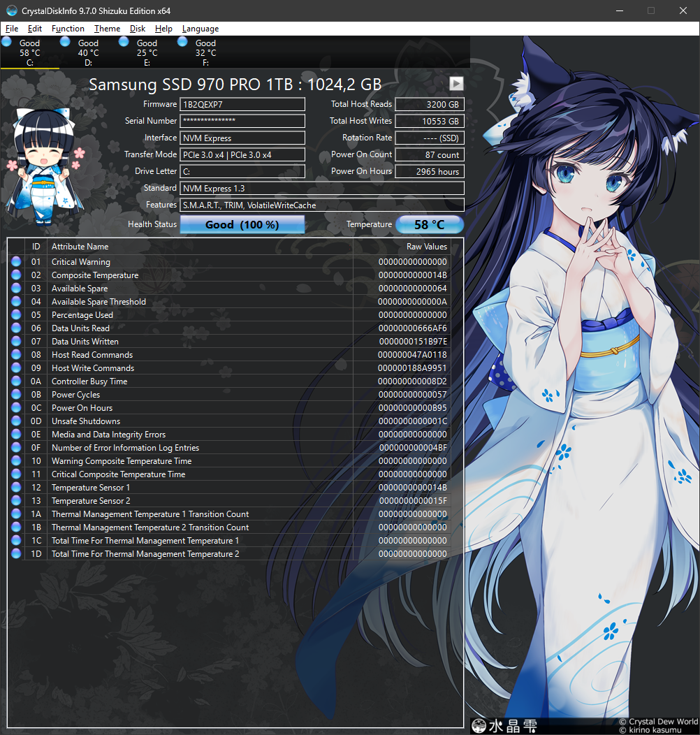Click the status orb for Host Read Commands
The width and height of the screenshot is (700, 735).
tap(16, 354)
